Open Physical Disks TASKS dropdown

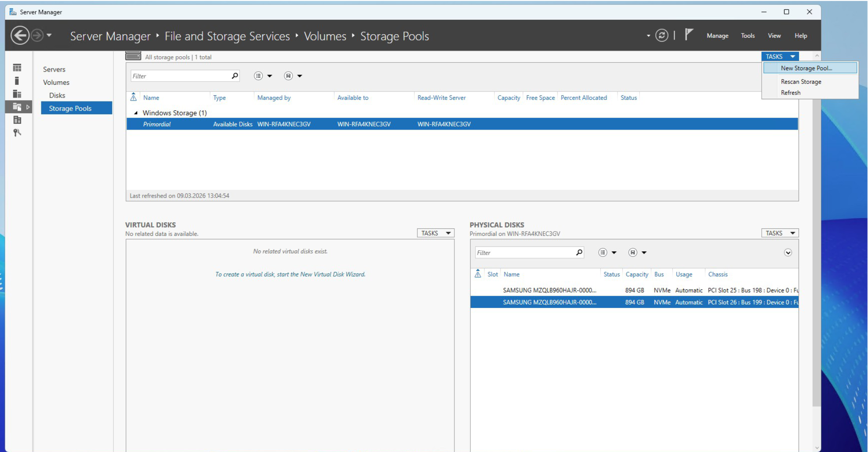pyautogui.click(x=780, y=233)
